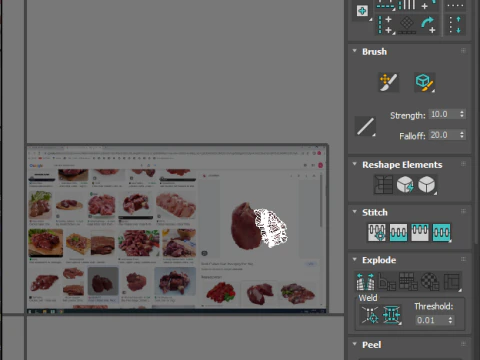480x360 pixels.
Task: Click the Brush rollout grip handle on the right
Action: [463, 51]
